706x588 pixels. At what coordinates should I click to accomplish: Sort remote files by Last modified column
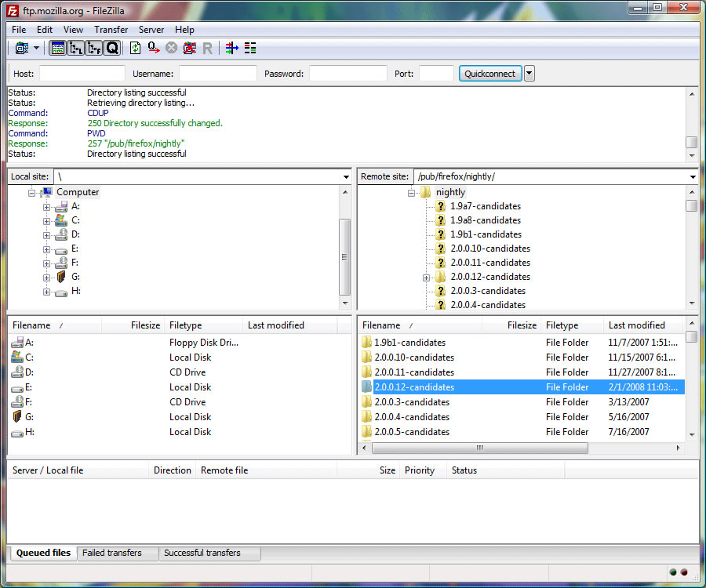pos(643,325)
